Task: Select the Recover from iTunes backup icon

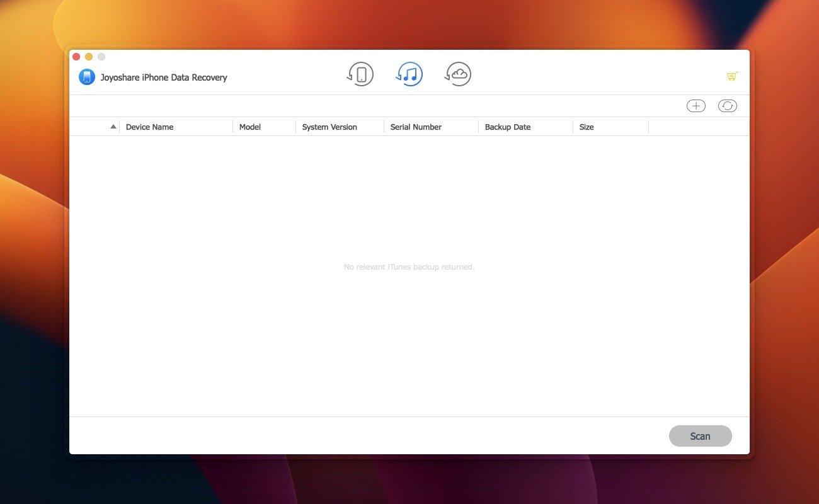Action: point(409,74)
